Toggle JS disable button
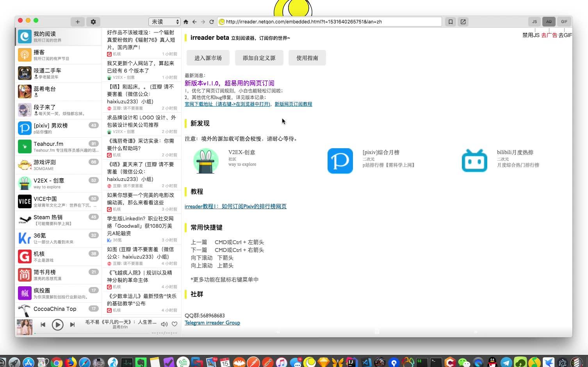The image size is (588, 367). coord(535,22)
